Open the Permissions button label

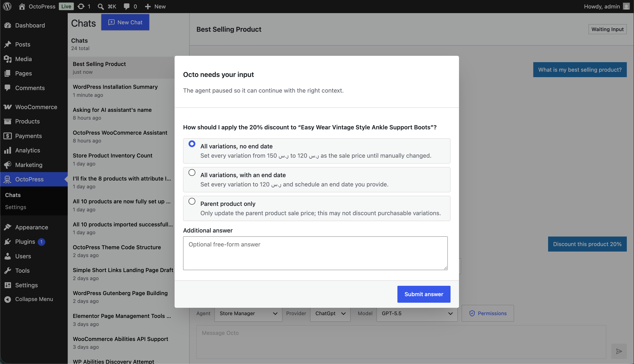[x=492, y=313]
